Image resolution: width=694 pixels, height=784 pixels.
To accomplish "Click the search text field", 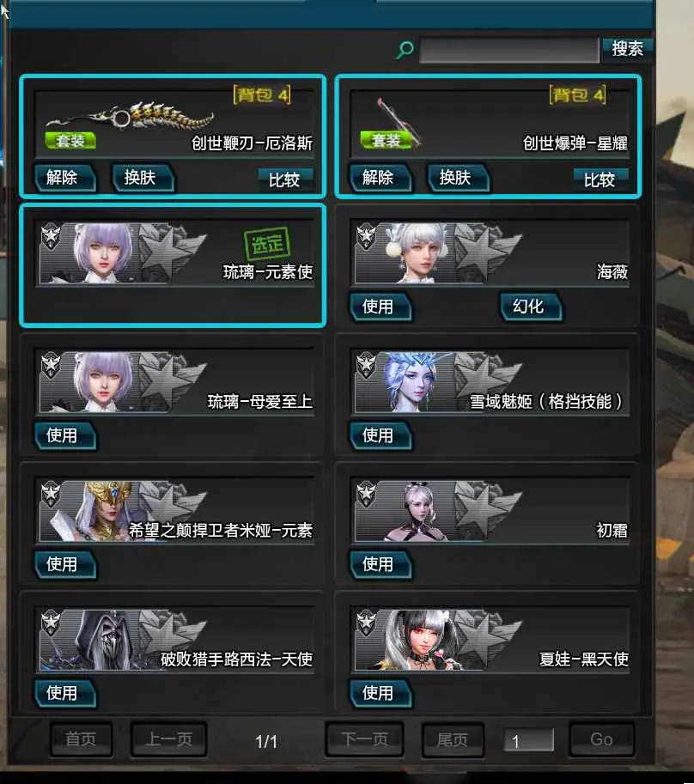I will pyautogui.click(x=509, y=50).
